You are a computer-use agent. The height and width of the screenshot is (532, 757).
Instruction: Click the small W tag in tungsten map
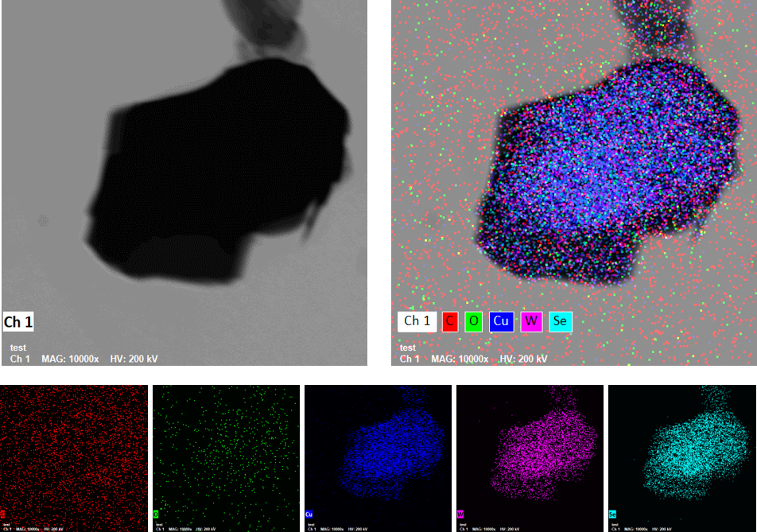coord(460,515)
